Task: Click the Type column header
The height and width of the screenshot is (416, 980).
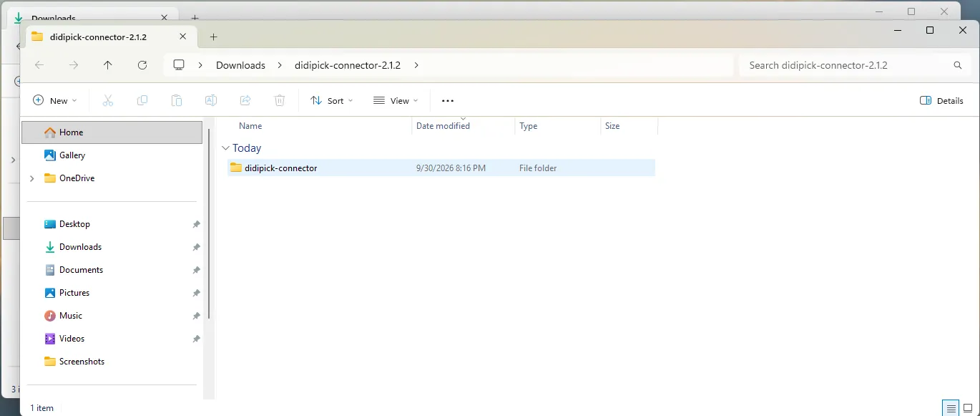Action: tap(529, 126)
